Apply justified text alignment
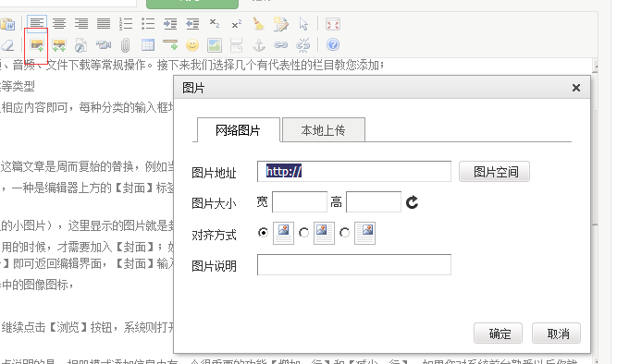617x364 pixels. pos(104,24)
